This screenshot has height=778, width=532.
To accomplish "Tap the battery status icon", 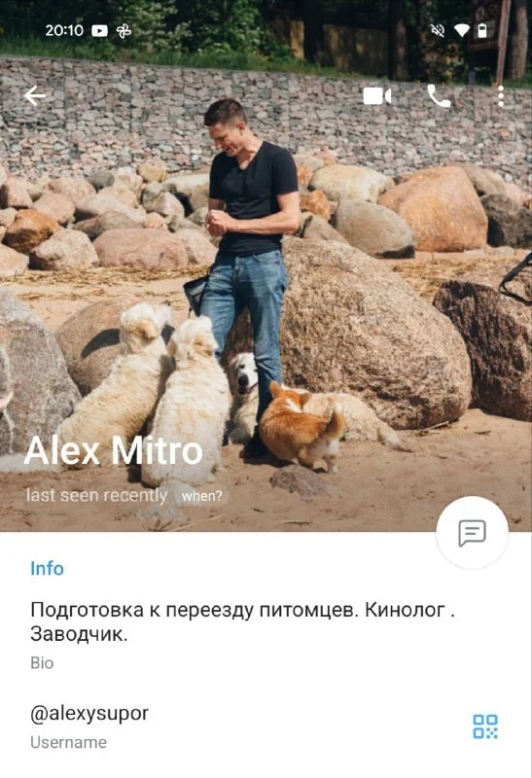I will pos(481,31).
